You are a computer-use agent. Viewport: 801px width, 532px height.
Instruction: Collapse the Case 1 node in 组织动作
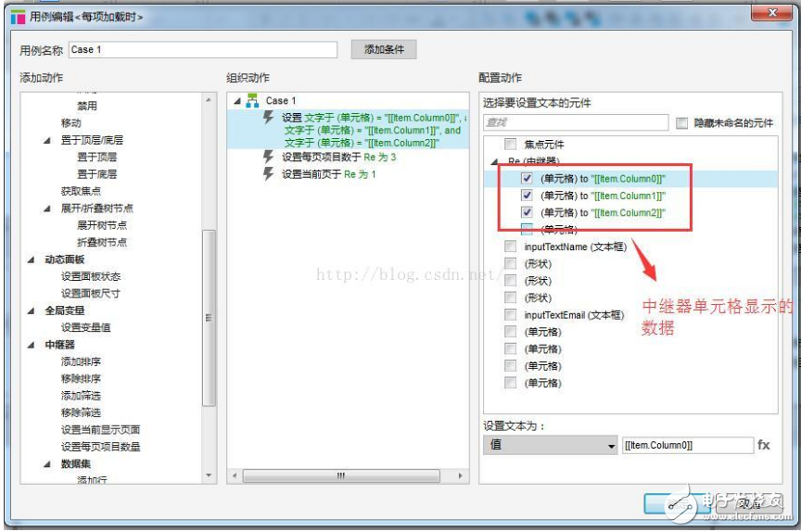[236, 100]
